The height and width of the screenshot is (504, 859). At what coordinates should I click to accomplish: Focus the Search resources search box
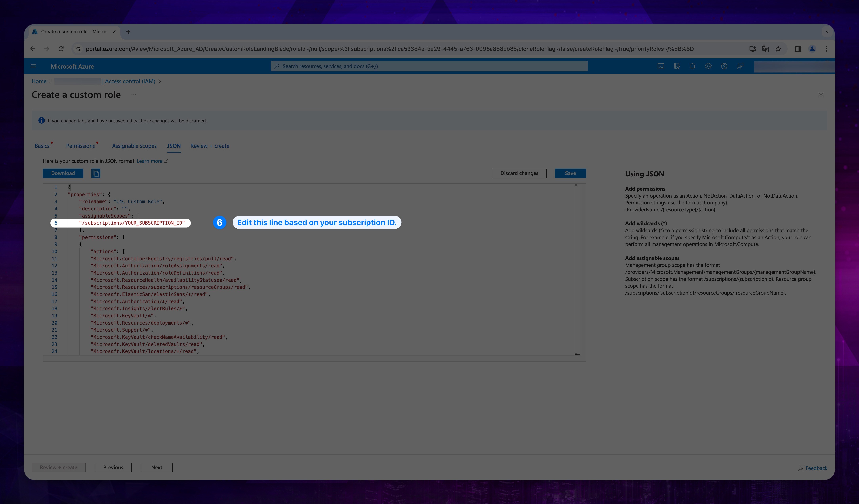[429, 66]
